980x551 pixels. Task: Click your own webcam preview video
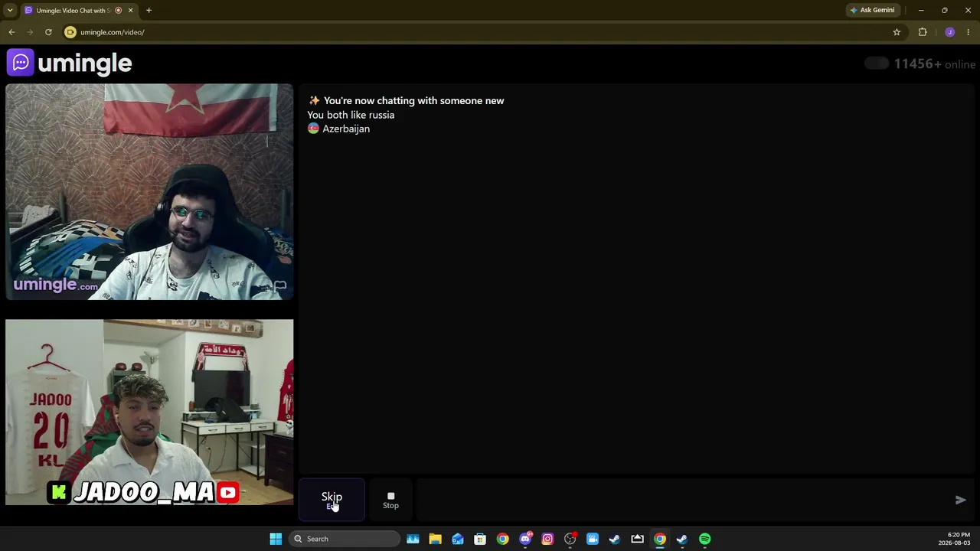coord(149,412)
